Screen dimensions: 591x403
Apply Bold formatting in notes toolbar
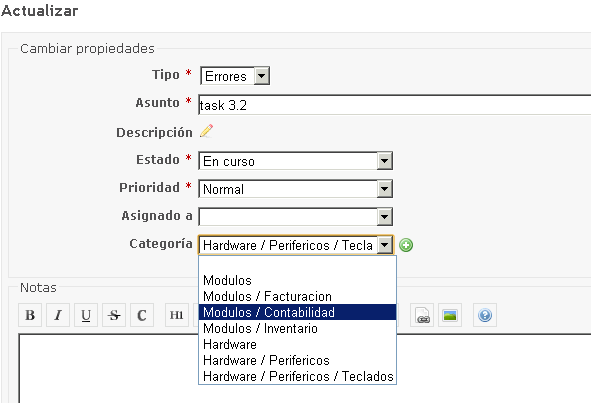click(x=30, y=315)
